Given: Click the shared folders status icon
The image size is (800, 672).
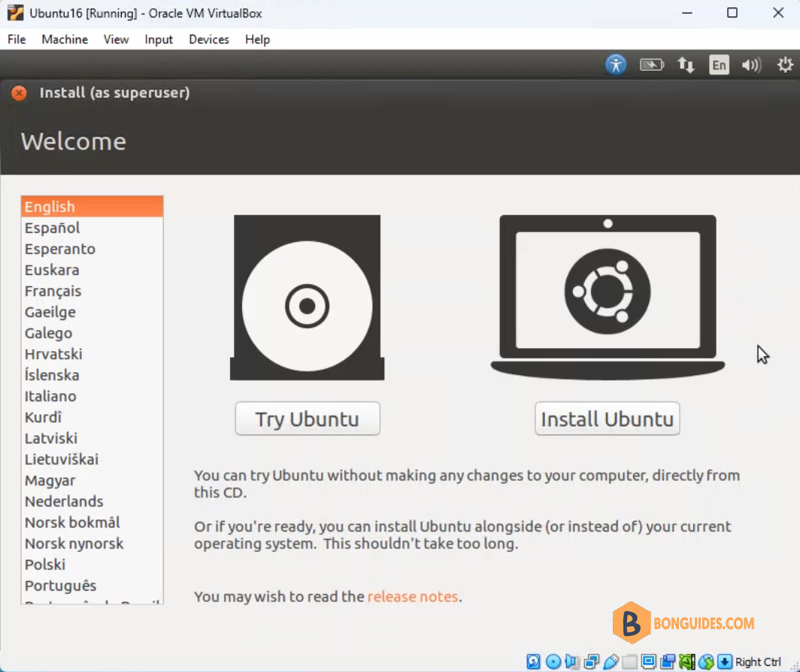Looking at the screenshot, I should 629,661.
